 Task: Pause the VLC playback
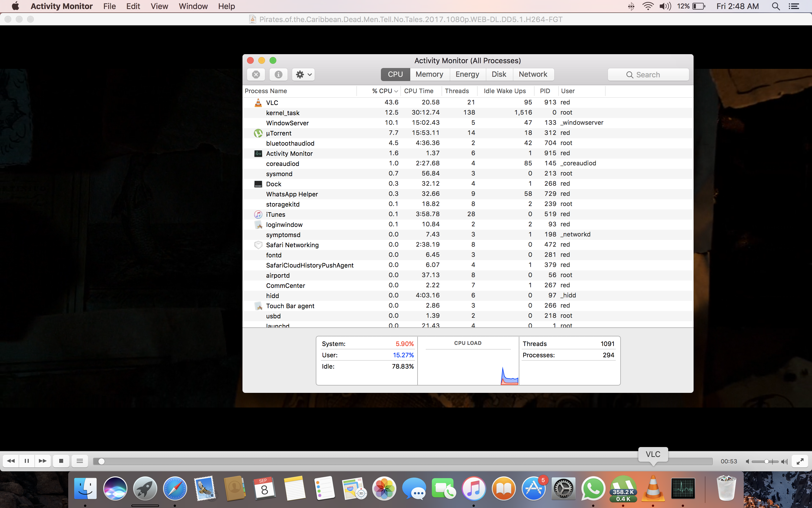tap(27, 461)
